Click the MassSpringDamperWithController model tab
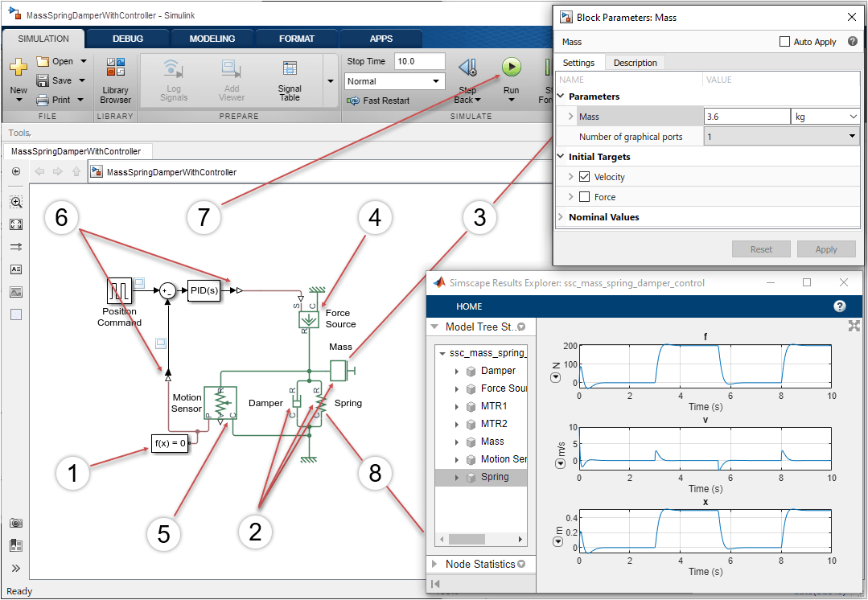Viewport: 868px width, 600px height. click(76, 152)
